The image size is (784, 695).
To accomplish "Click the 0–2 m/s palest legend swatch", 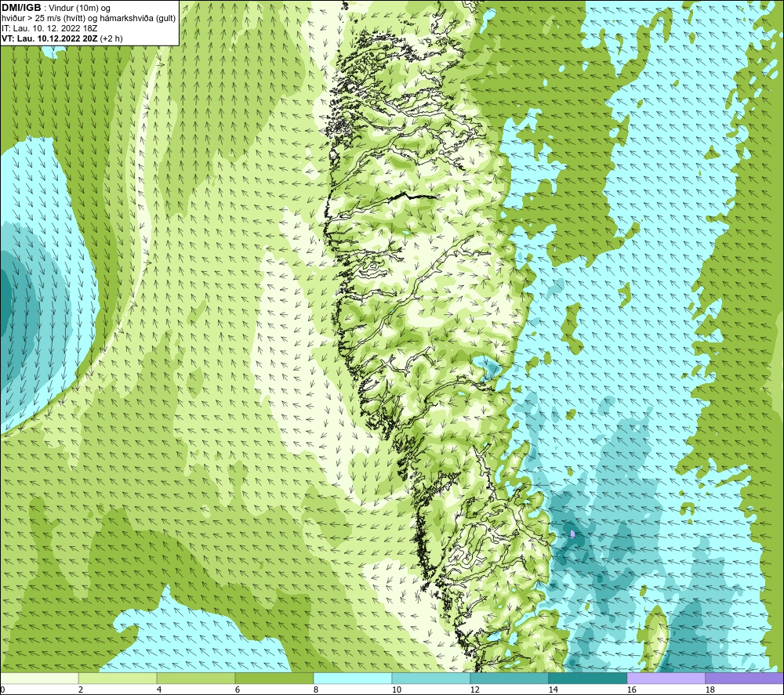I will (39, 679).
